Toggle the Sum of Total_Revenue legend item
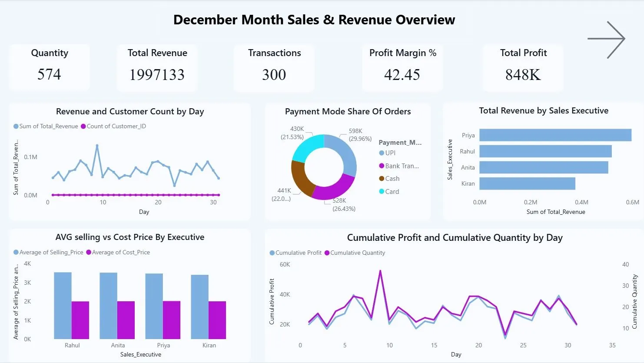644x363 pixels. click(x=46, y=126)
